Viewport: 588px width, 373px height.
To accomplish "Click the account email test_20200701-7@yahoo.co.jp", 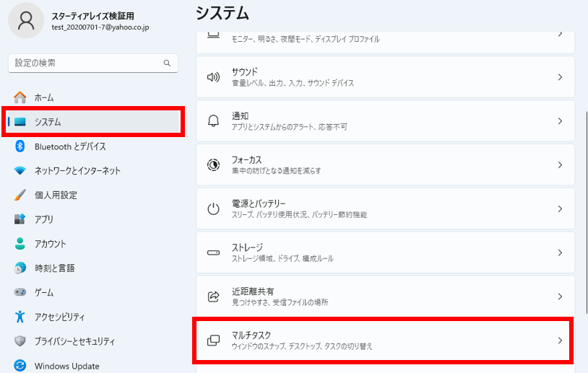I will coord(99,27).
